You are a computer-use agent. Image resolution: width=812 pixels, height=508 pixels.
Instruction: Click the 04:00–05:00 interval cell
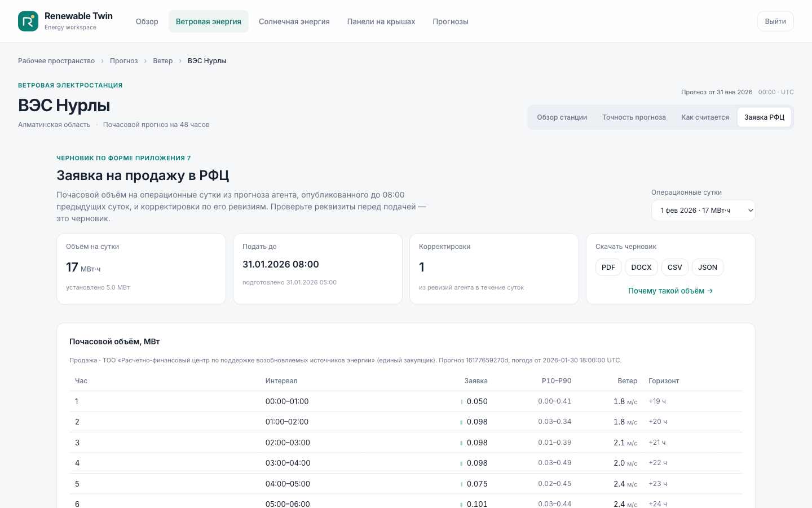(x=288, y=484)
